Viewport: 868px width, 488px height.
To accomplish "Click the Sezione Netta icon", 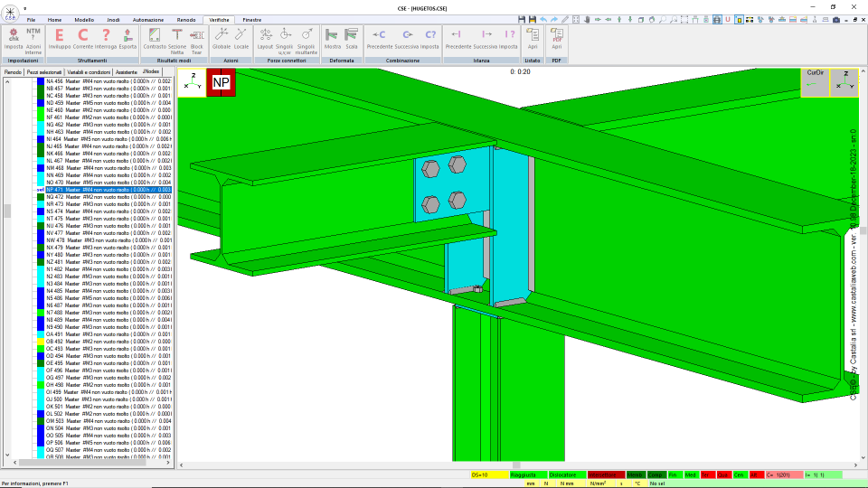I will coord(177,40).
